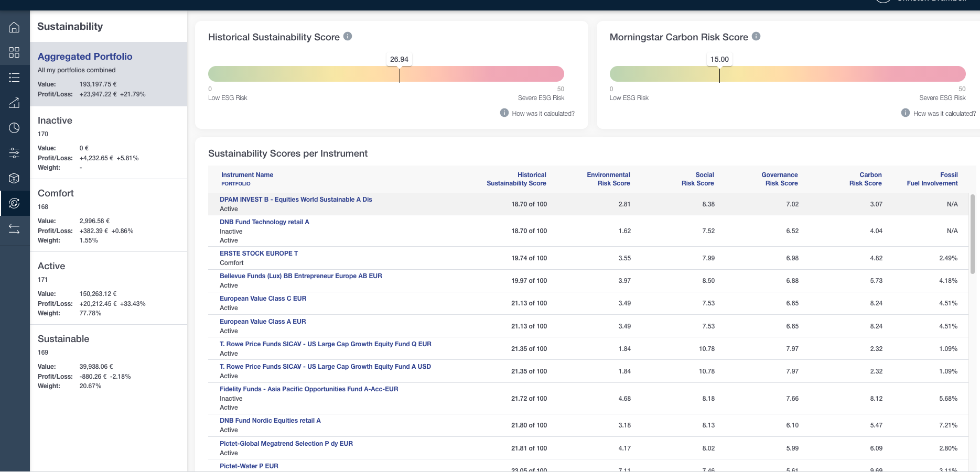Select the Aggregated Portfolio entry
The image size is (980, 473).
(84, 56)
